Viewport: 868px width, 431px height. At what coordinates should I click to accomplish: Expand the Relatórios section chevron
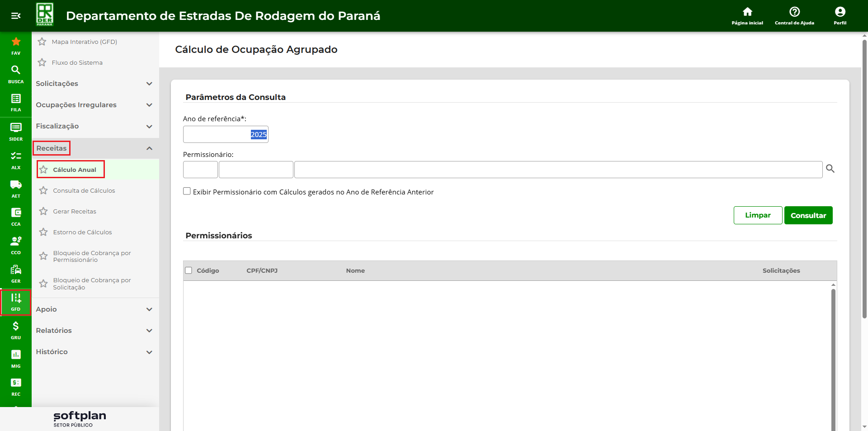point(149,331)
